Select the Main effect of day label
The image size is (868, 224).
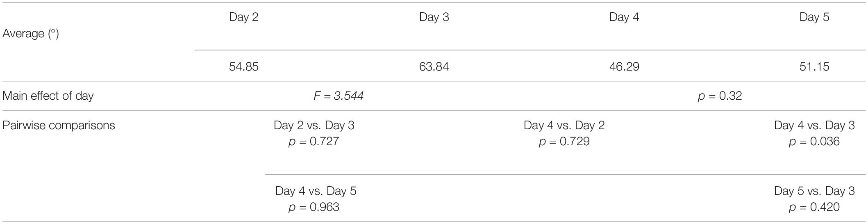48,96
